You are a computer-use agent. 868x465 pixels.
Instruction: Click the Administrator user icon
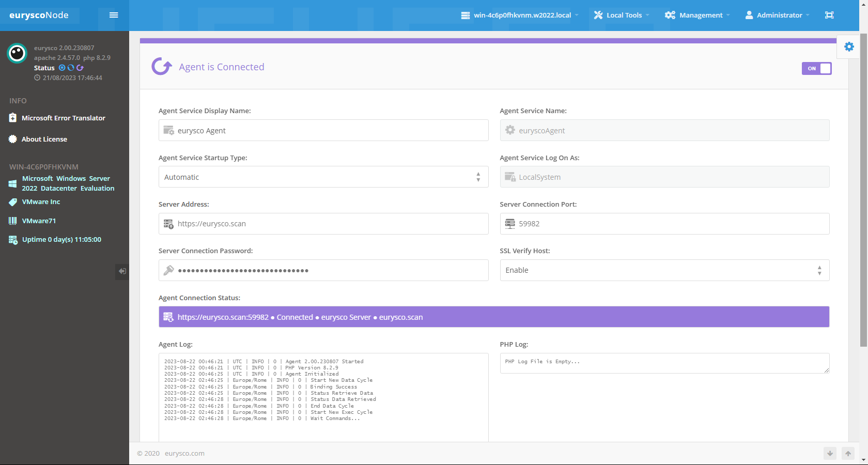click(749, 15)
